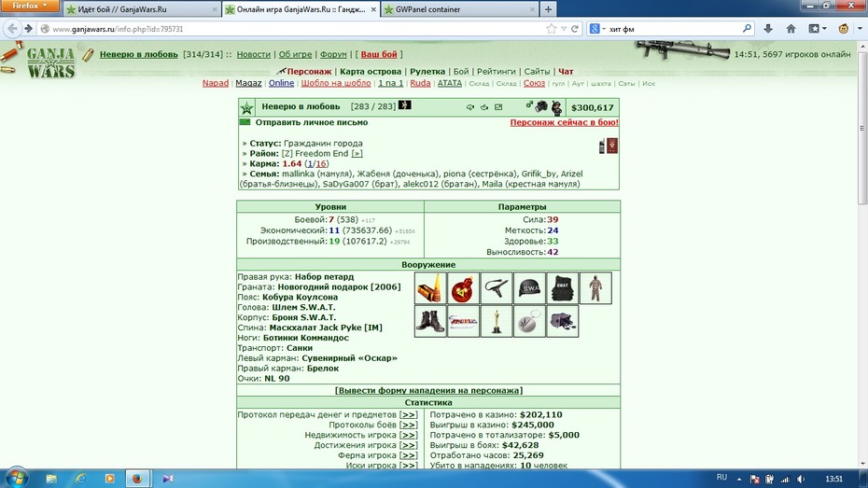The width and height of the screenshot is (868, 488).
Task: Open the Firefox application menu button
Action: click(29, 7)
